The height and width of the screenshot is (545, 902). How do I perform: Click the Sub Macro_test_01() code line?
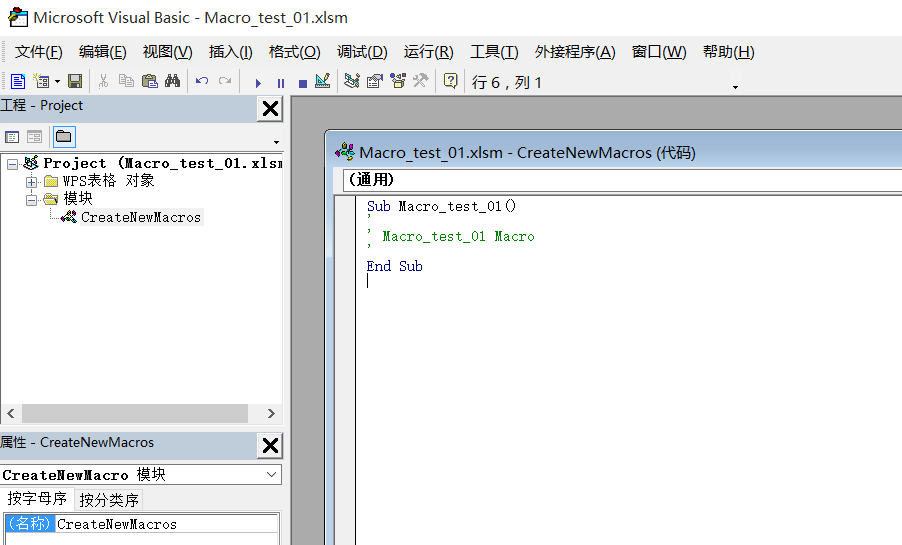coord(441,206)
